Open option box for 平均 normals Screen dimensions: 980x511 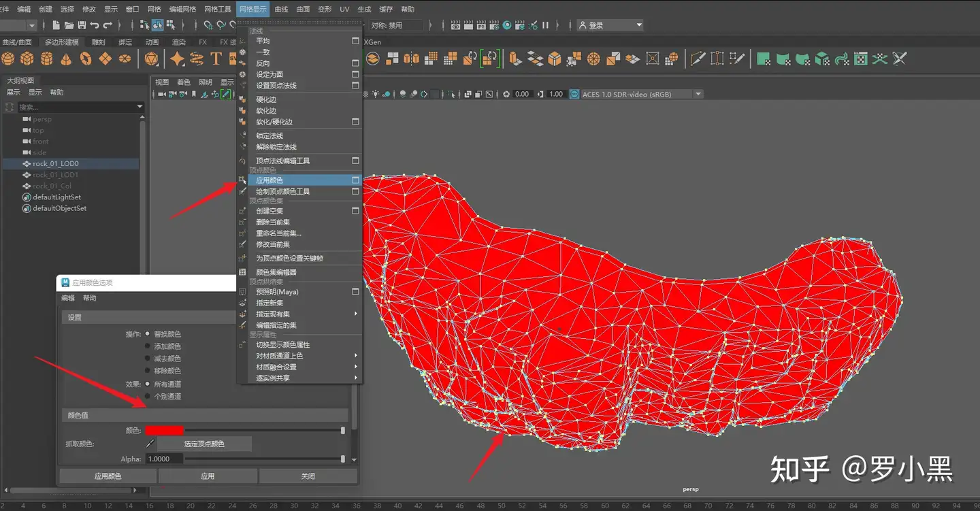point(355,41)
